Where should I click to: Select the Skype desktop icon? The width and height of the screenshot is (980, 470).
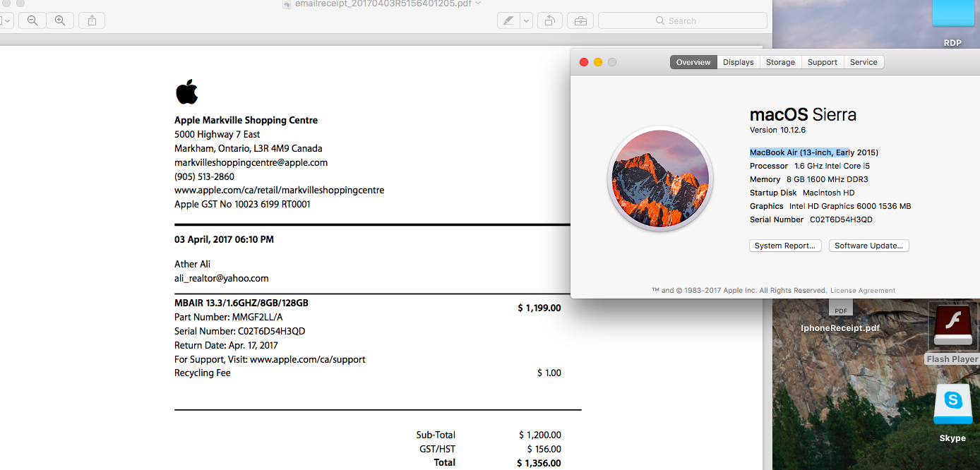[x=952, y=413]
